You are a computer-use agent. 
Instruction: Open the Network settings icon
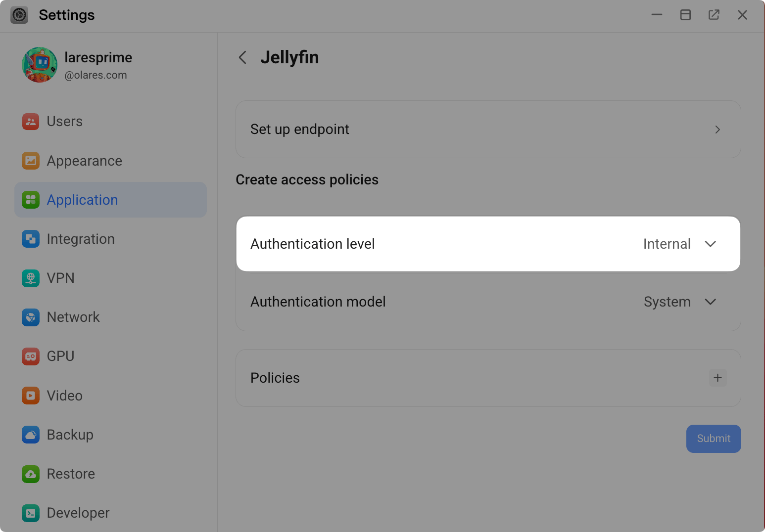[31, 317]
